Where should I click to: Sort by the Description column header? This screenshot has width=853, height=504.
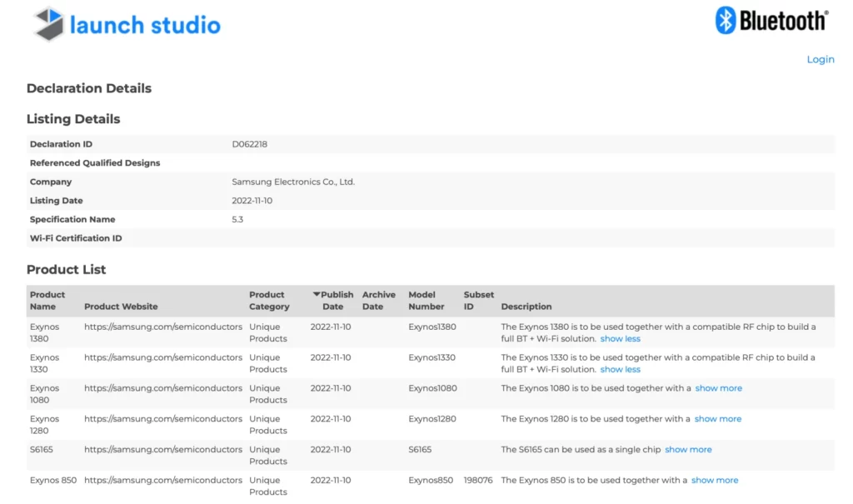pos(526,307)
